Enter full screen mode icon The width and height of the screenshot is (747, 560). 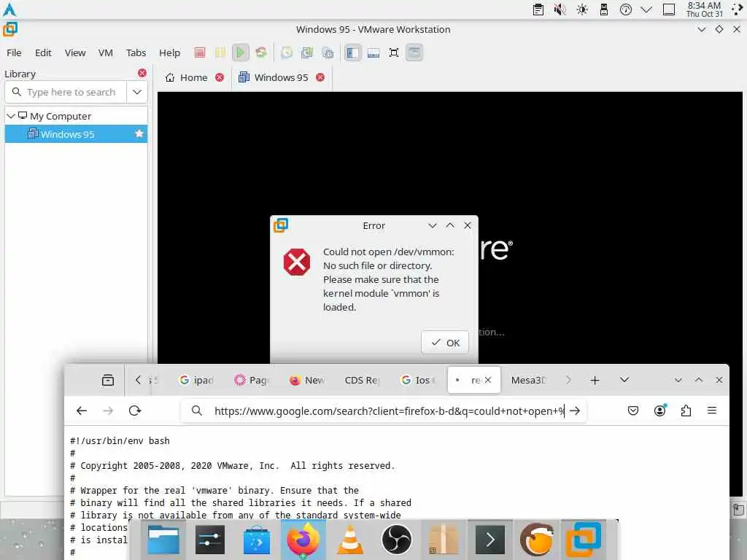(x=394, y=52)
